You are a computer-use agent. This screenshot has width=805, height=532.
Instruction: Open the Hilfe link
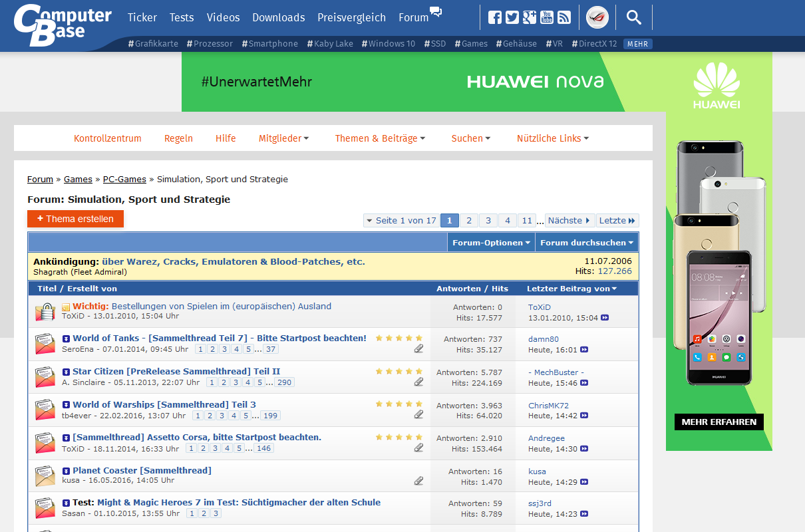(x=226, y=138)
